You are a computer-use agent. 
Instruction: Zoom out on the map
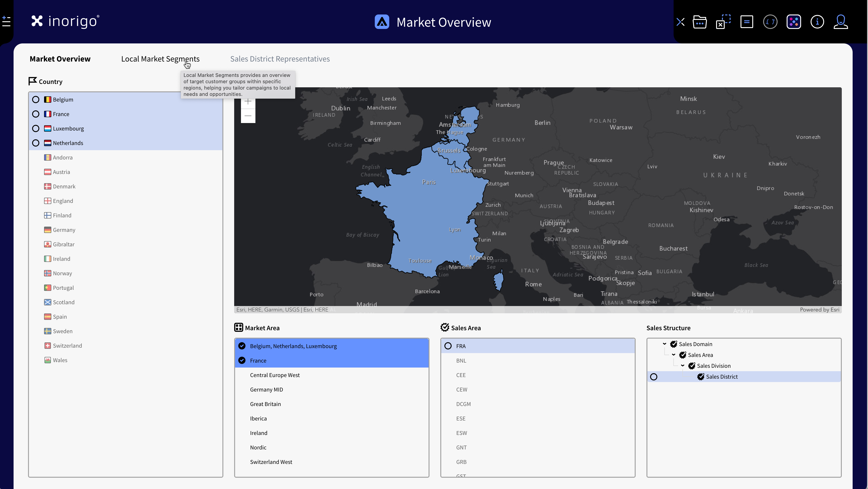(248, 116)
